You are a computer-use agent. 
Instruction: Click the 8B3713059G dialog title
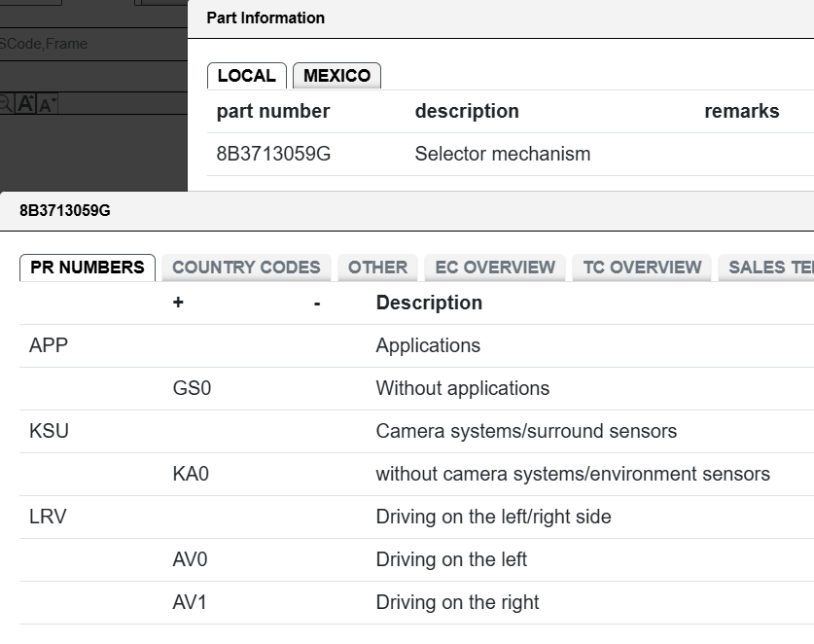coord(65,211)
